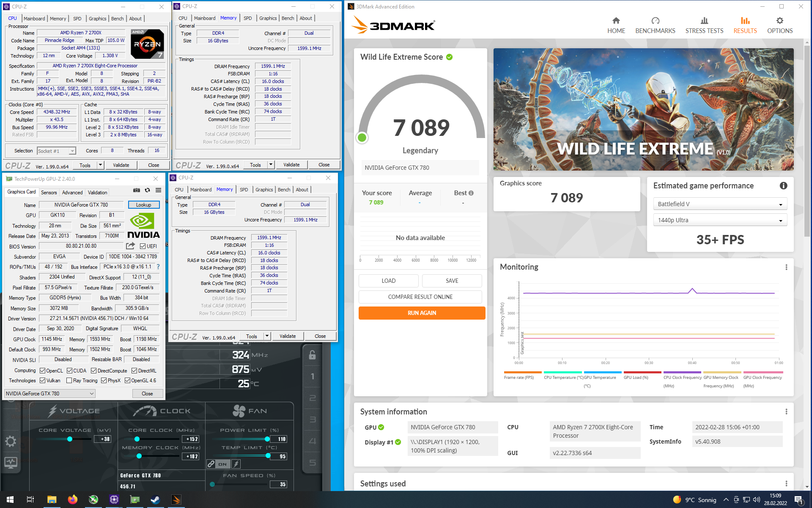Screen dimensions: 812x508
Task: Show hidden system tray icons
Action: [726, 500]
